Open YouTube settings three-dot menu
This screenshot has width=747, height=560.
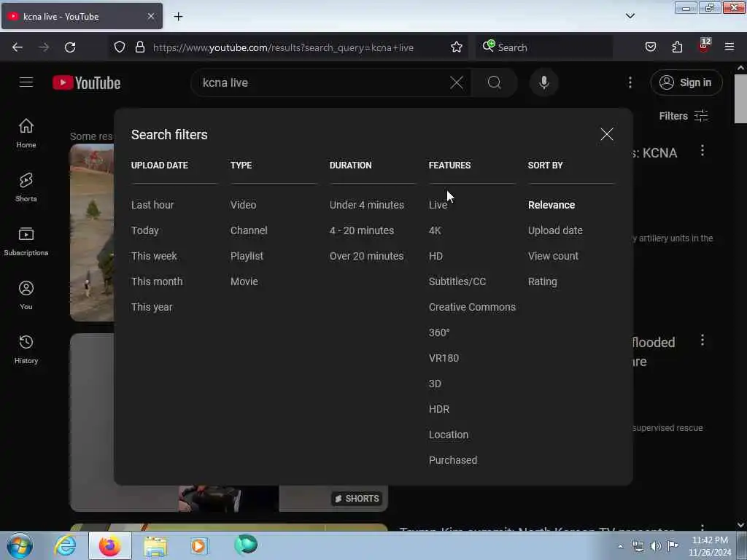630,82
